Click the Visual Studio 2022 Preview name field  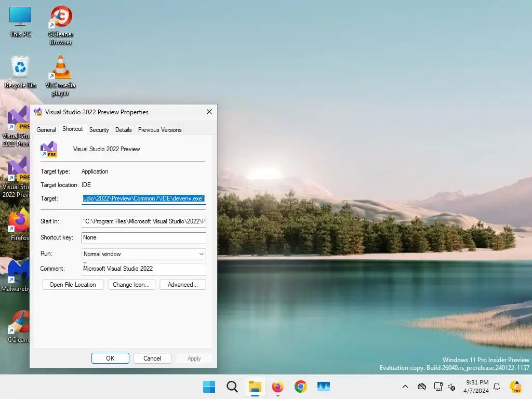tap(107, 149)
